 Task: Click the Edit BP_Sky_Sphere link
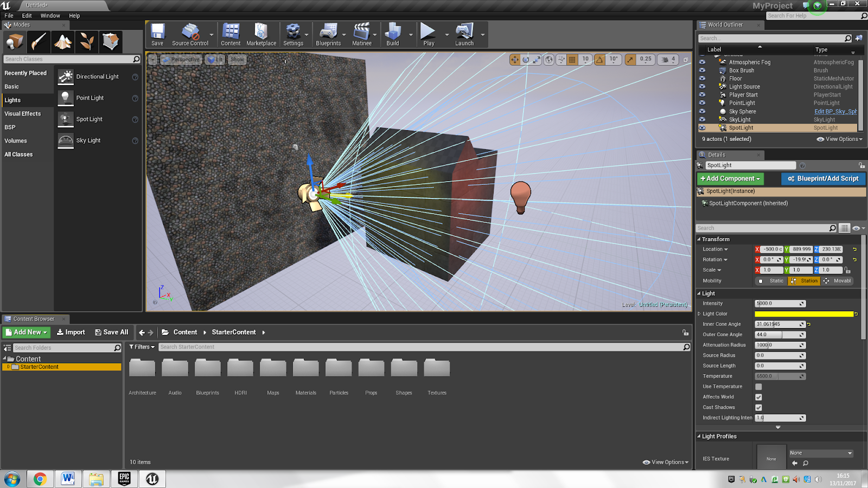(835, 112)
